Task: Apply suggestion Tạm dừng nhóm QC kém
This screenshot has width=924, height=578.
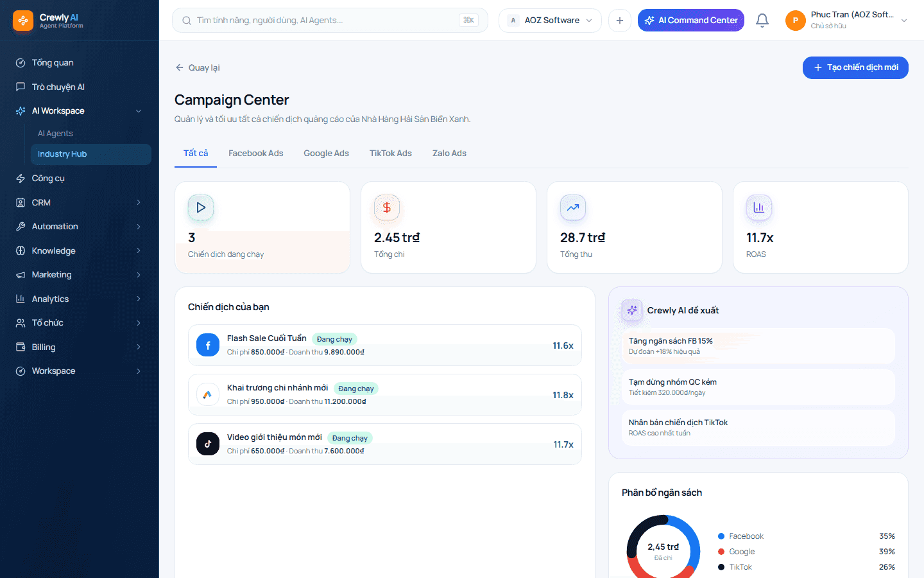Action: tap(758, 387)
